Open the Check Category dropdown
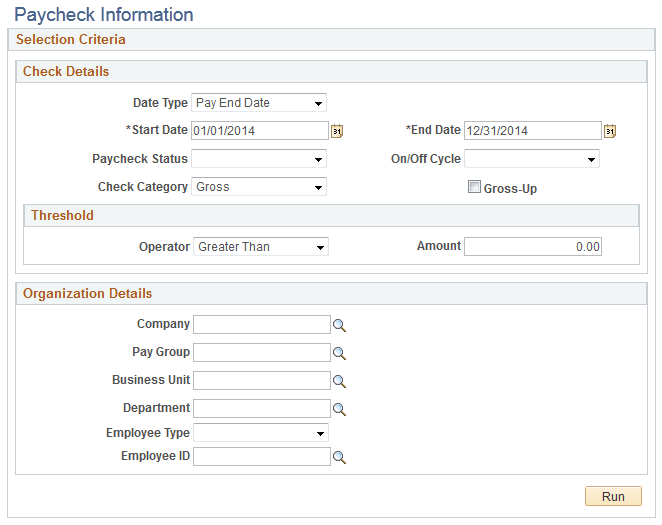Viewport: 662px width, 525px height. pos(259,187)
